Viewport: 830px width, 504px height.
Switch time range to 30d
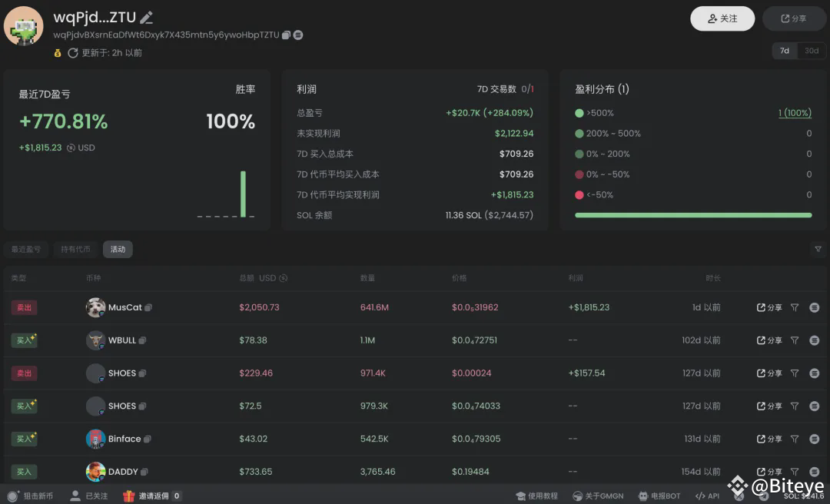pos(812,51)
